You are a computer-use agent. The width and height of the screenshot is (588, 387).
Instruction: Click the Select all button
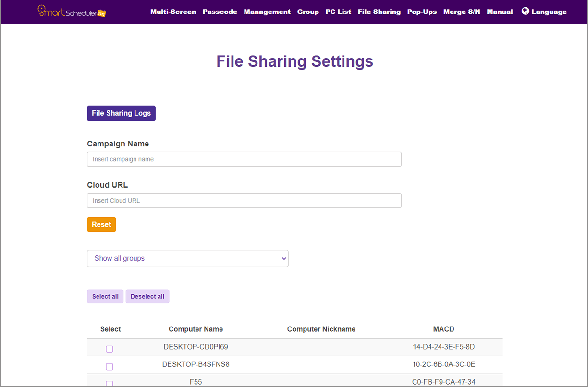[105, 296]
